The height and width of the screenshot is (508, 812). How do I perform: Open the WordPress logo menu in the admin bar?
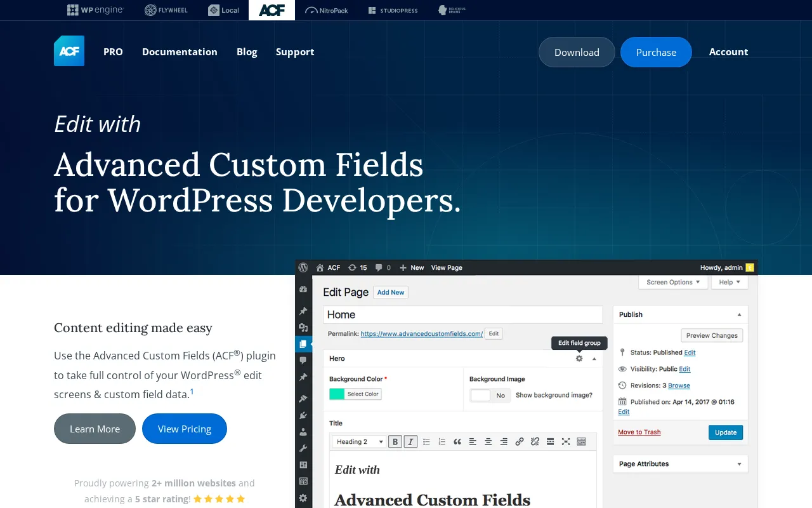303,267
